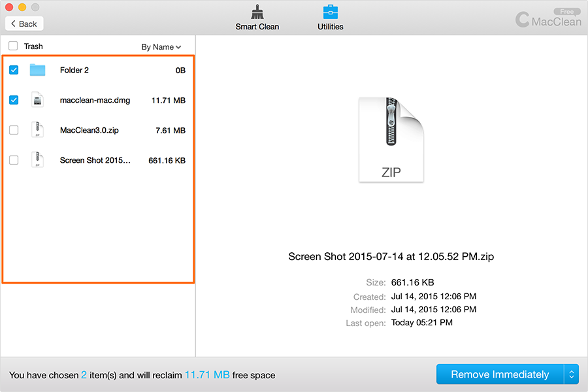Uncheck the Folder 2 checkbox

click(14, 70)
